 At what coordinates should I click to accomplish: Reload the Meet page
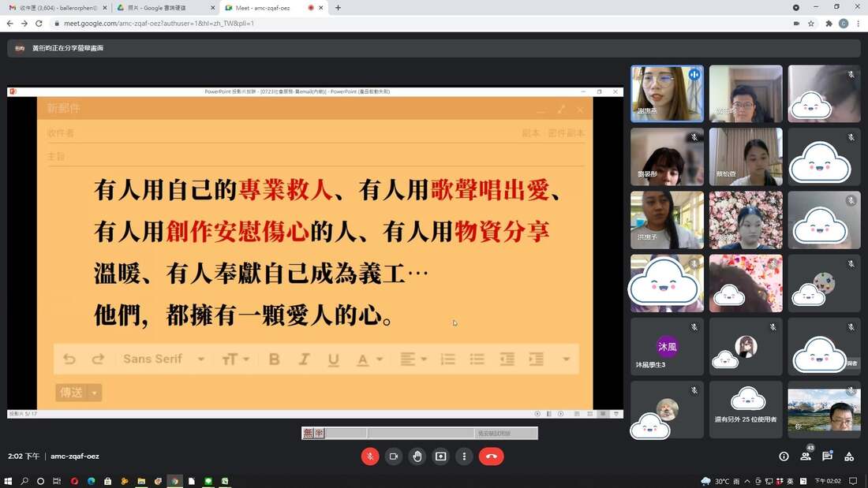tap(39, 23)
